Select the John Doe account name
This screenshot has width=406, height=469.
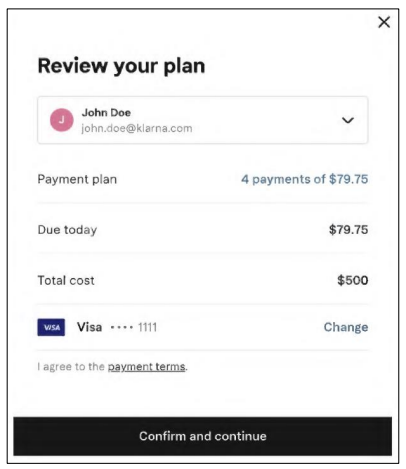pyautogui.click(x=106, y=113)
